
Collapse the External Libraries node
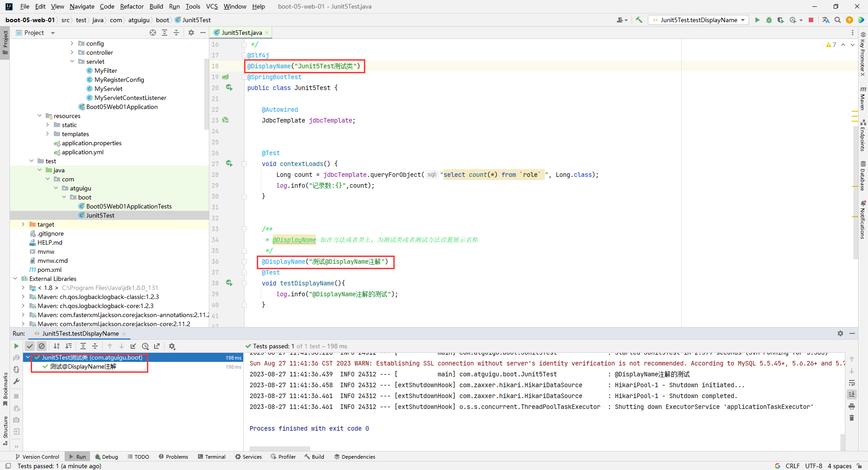tap(15, 279)
